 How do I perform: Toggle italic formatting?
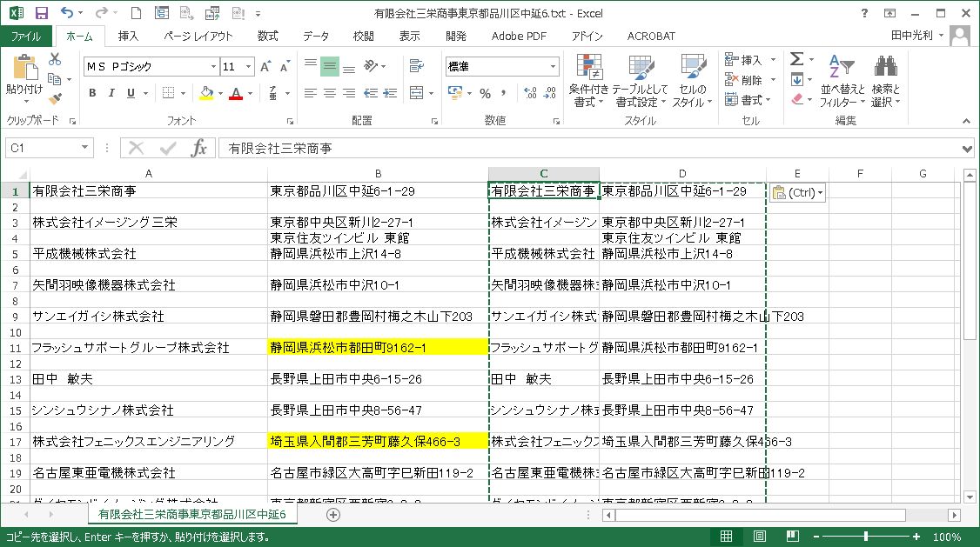111,93
